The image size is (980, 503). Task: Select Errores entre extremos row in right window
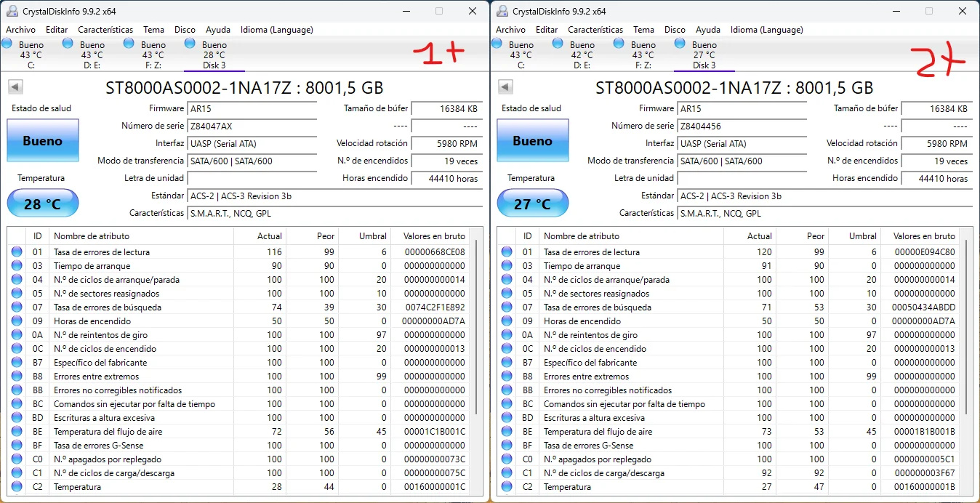pos(729,377)
